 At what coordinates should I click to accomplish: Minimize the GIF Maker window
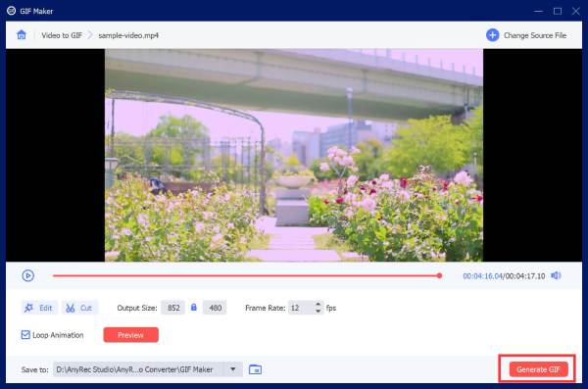coord(538,11)
